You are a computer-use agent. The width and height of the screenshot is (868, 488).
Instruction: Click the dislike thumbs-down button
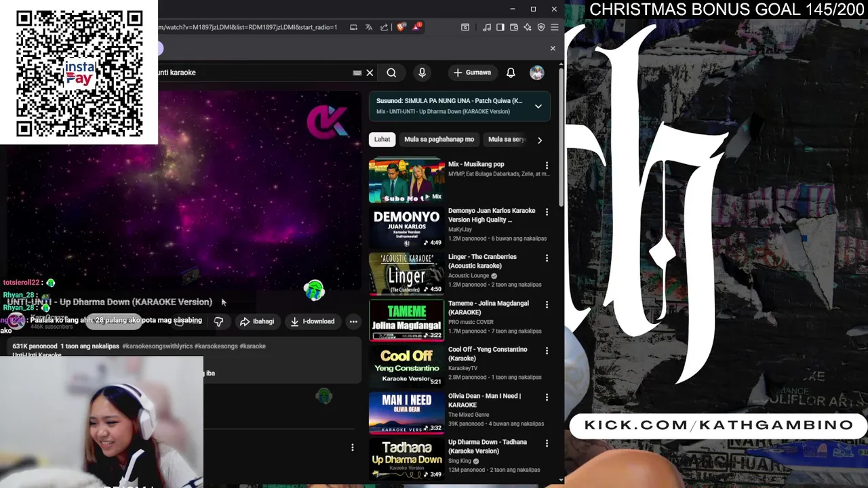[x=218, y=321]
